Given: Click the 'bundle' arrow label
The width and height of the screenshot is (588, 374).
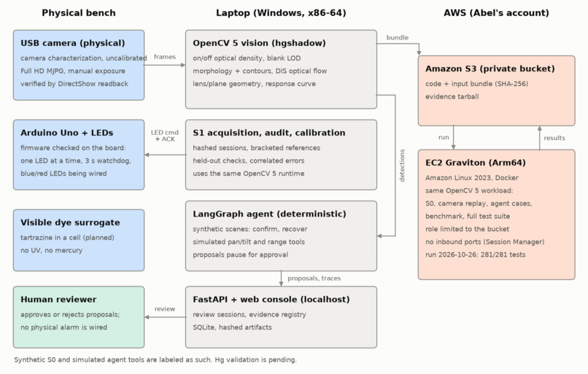Looking at the screenshot, I should point(398,37).
